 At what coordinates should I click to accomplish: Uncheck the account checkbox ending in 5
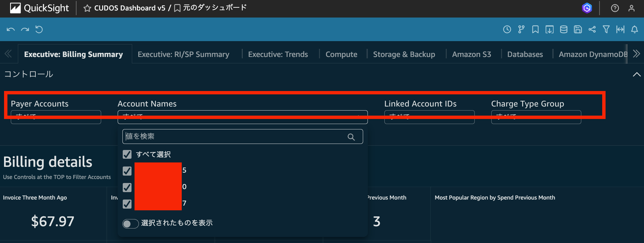127,171
